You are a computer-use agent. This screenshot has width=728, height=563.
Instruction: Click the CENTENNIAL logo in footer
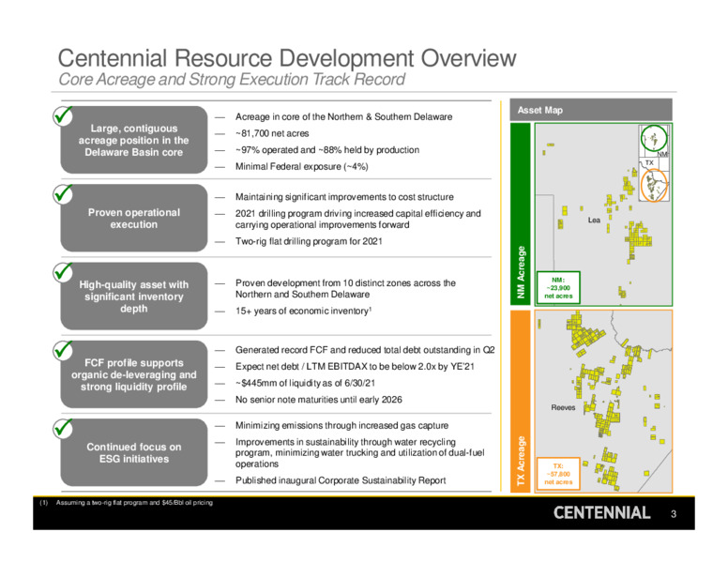[601, 513]
